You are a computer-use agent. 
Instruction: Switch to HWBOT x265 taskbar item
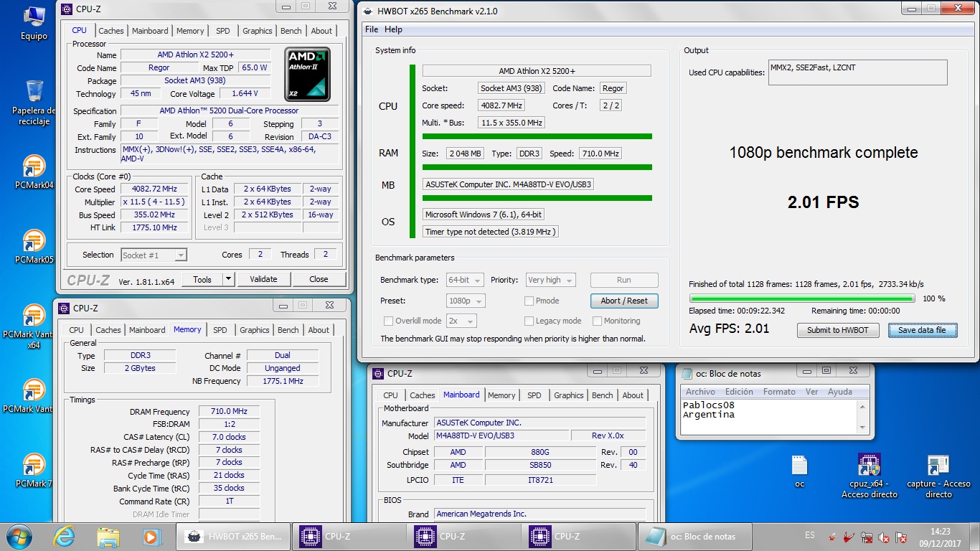pos(234,536)
